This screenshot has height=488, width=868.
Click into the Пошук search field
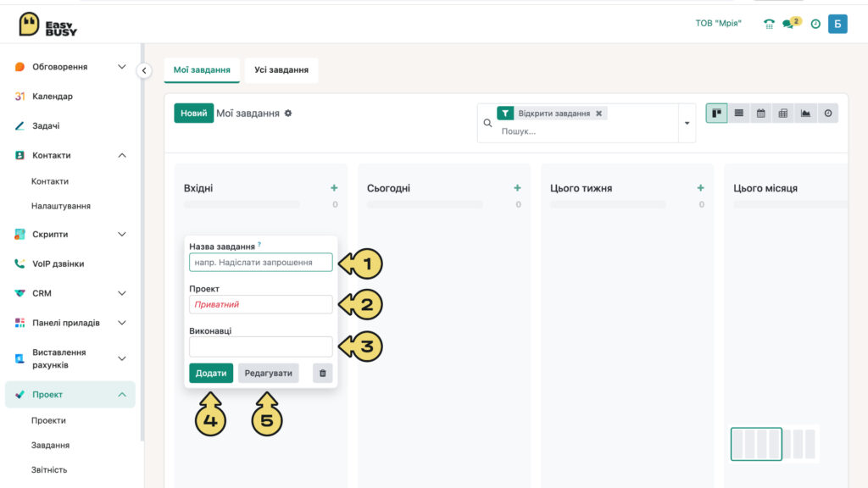587,131
